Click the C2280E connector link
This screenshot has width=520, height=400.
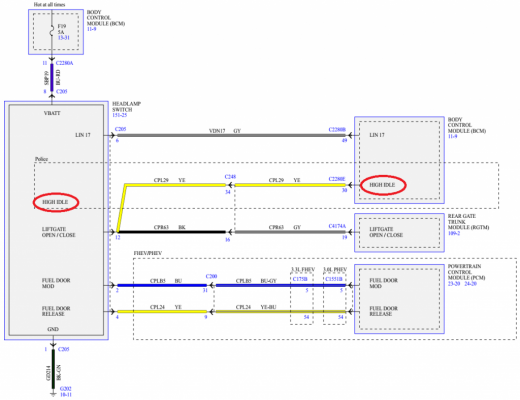point(337,179)
